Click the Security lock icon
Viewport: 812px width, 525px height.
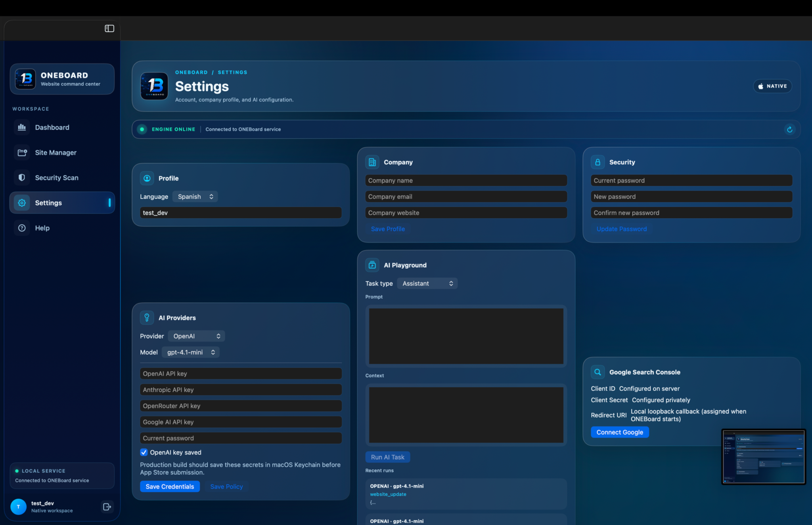click(x=598, y=162)
